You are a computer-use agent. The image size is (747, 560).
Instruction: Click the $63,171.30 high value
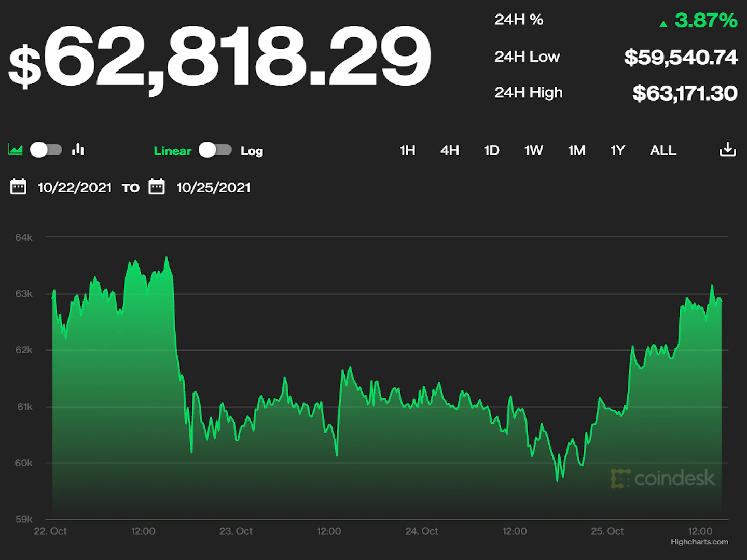click(685, 93)
